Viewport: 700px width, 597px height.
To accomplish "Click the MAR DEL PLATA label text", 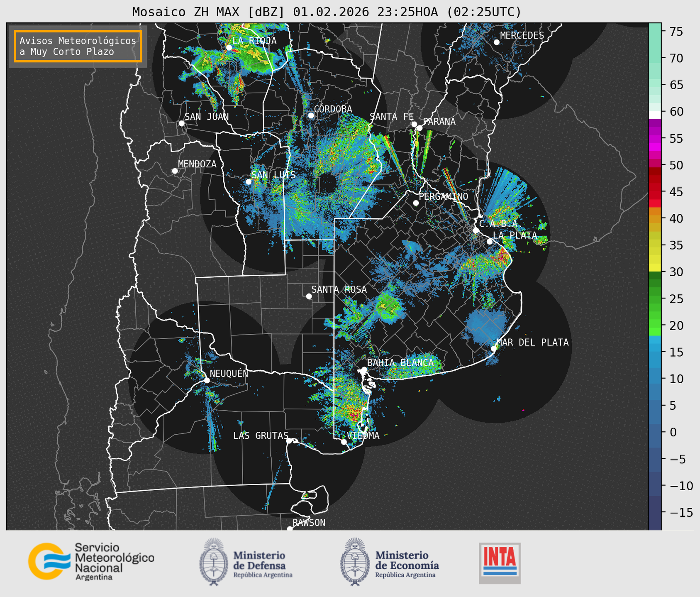I will pos(532,343).
